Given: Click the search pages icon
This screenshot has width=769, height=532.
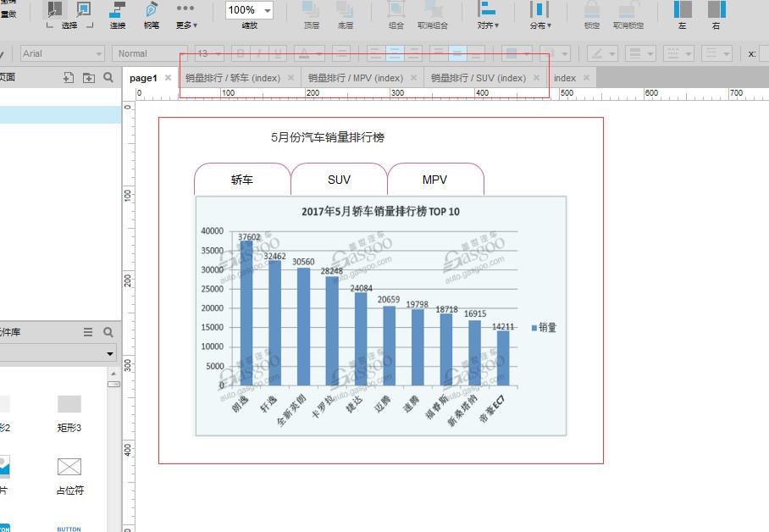Looking at the screenshot, I should coord(108,78).
